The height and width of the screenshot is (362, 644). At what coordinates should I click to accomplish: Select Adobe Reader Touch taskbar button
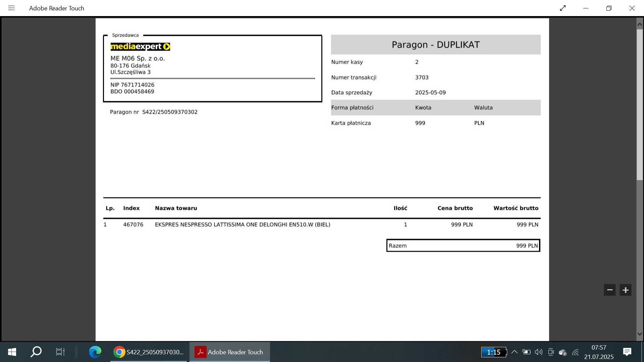pyautogui.click(x=230, y=352)
